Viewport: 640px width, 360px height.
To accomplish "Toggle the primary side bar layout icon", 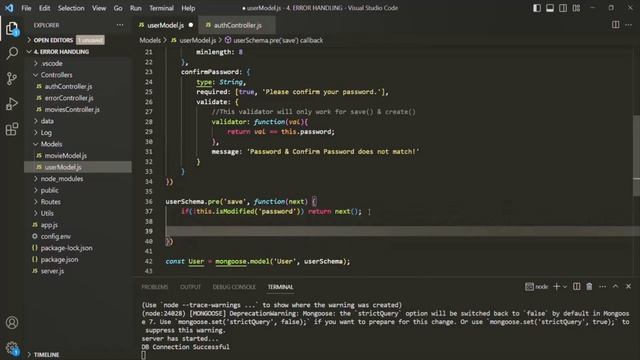I will [x=537, y=8].
